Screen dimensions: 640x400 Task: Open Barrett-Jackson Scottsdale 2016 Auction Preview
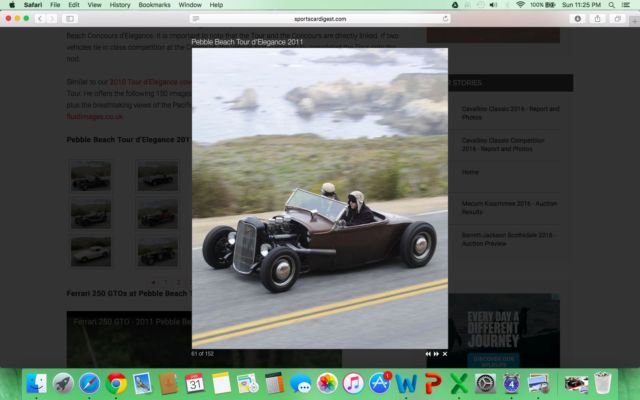tap(507, 239)
